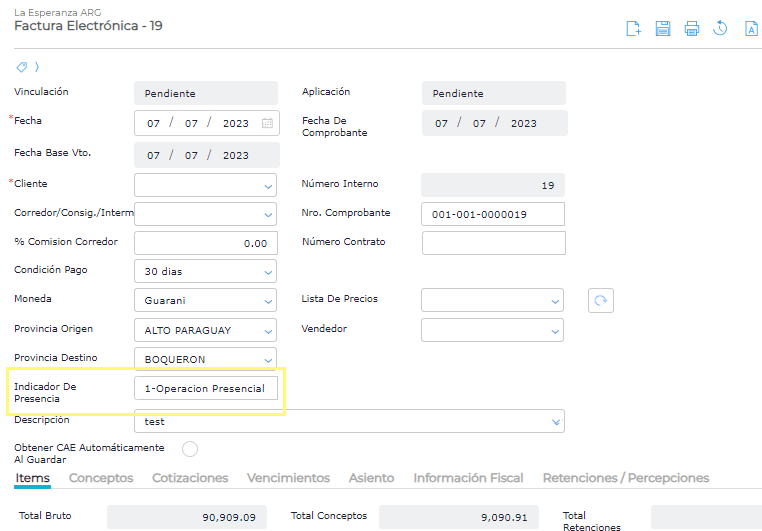Expand the Cliente dropdown

tap(268, 186)
